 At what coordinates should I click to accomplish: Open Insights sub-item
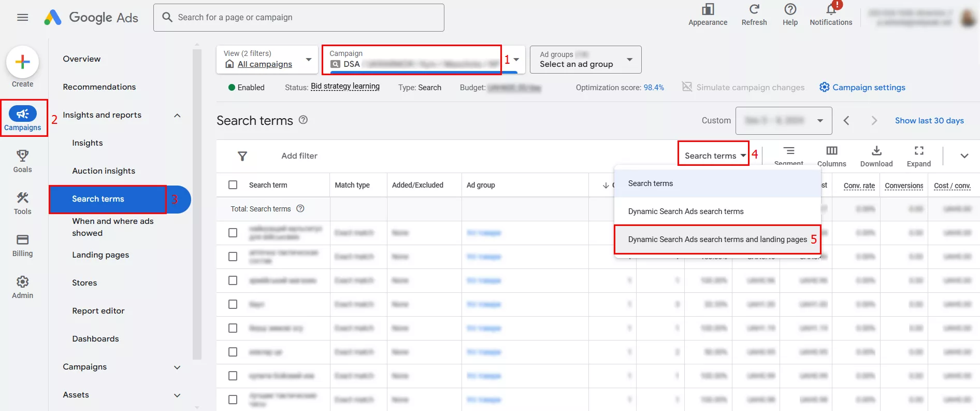[88, 143]
